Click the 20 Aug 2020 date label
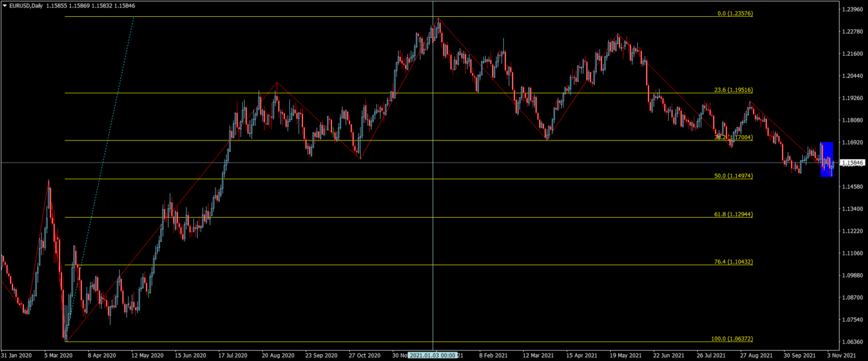Image resolution: width=868 pixels, height=361 pixels. [278, 355]
